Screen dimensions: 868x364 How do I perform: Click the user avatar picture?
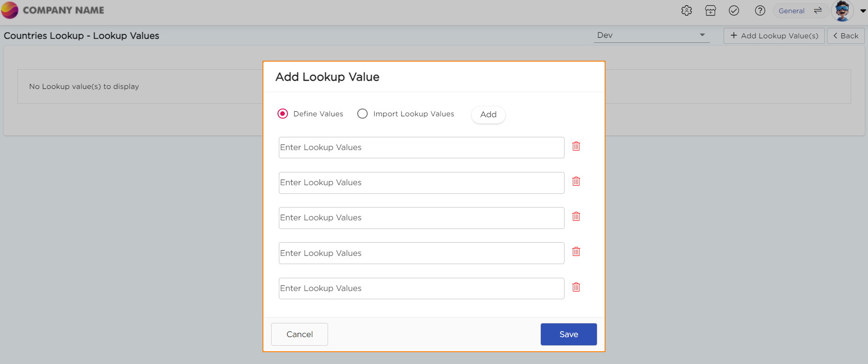842,10
